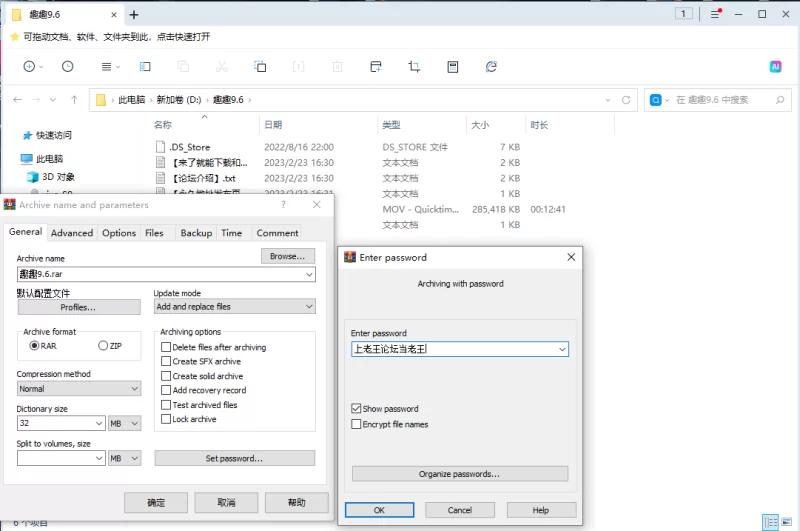The width and height of the screenshot is (800, 531).
Task: Click the window count 1 icon
Action: click(683, 14)
